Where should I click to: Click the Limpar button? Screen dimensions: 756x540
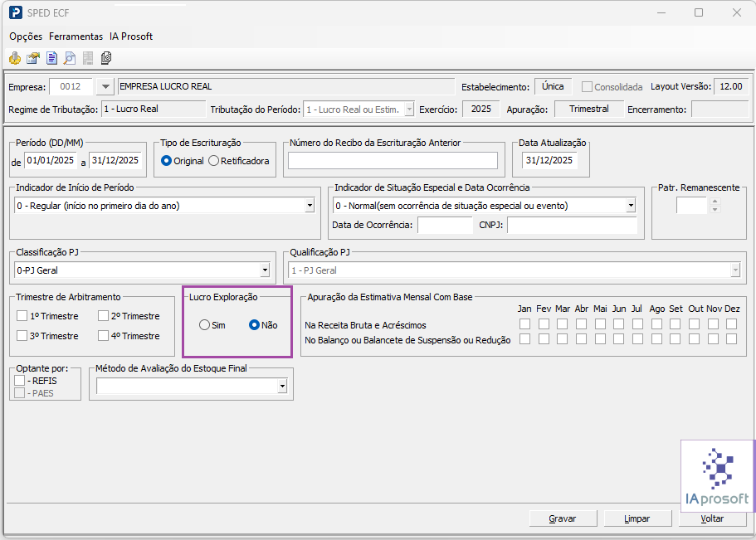(637, 518)
